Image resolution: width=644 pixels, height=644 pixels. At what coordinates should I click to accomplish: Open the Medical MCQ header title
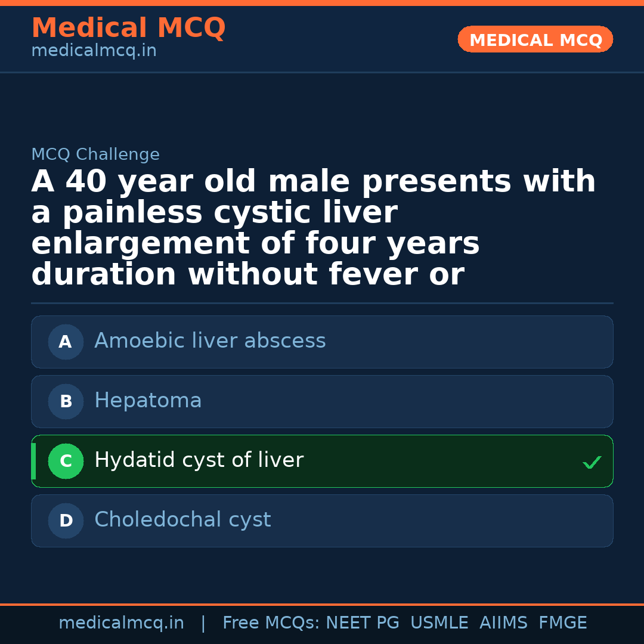[128, 28]
